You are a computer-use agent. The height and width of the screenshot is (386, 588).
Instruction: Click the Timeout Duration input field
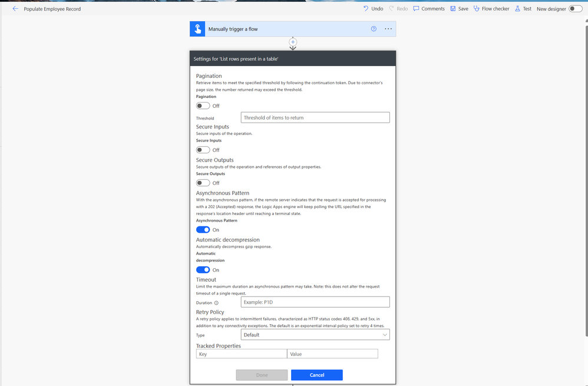pyautogui.click(x=315, y=302)
